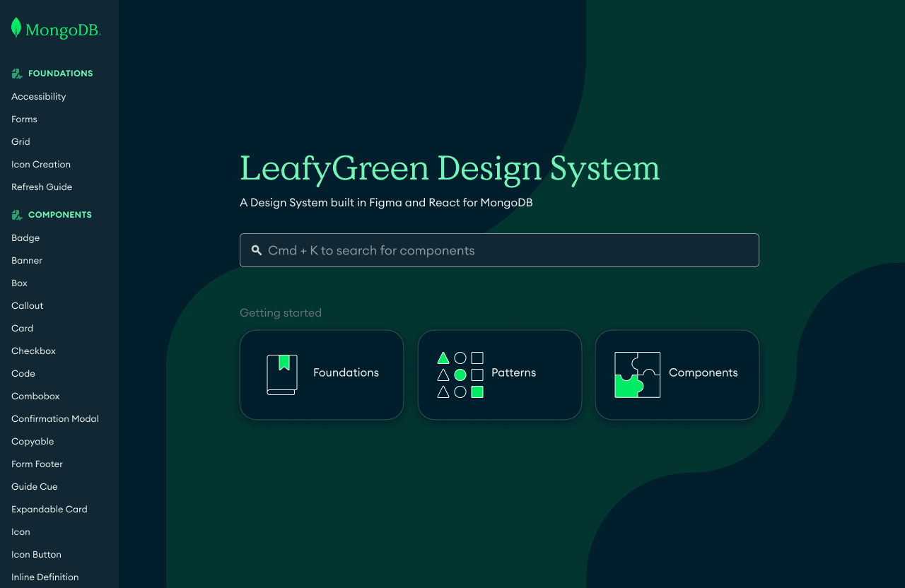Navigate to the Refresh Guide
The height and width of the screenshot is (588, 905).
(42, 187)
